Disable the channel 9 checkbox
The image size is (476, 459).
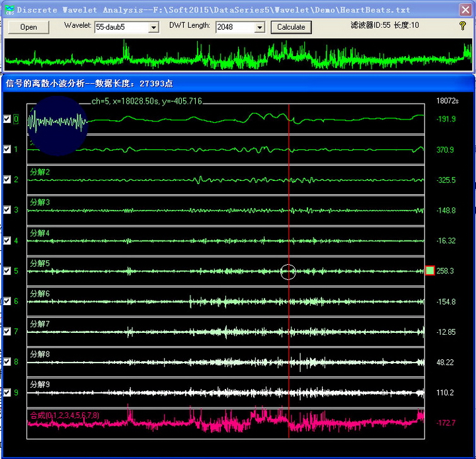(x=7, y=393)
